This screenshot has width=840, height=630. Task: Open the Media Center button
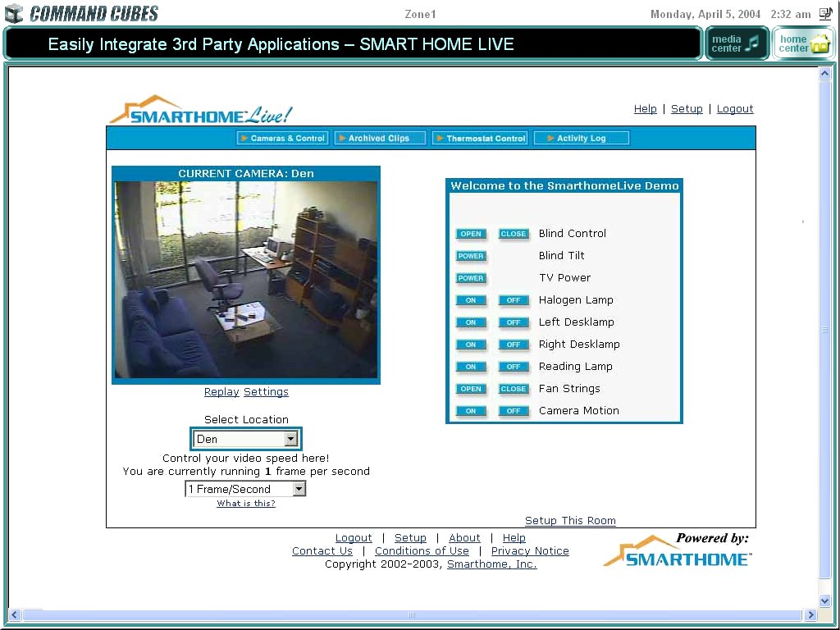tap(737, 43)
